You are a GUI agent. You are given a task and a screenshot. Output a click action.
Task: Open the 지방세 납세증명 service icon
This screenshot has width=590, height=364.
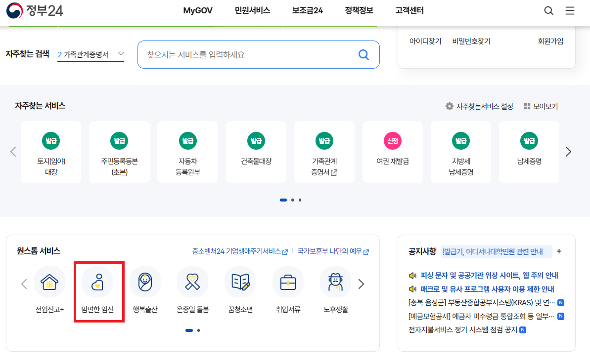pos(460,152)
